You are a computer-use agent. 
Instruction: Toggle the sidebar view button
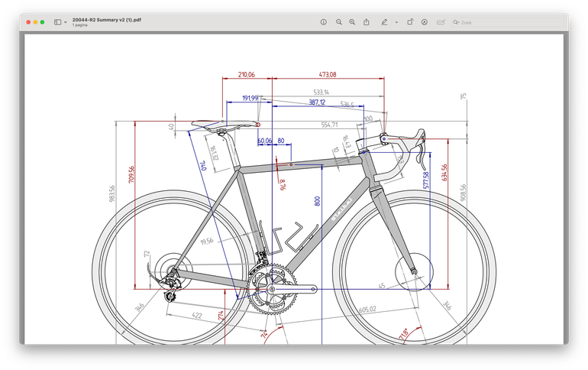[x=57, y=22]
